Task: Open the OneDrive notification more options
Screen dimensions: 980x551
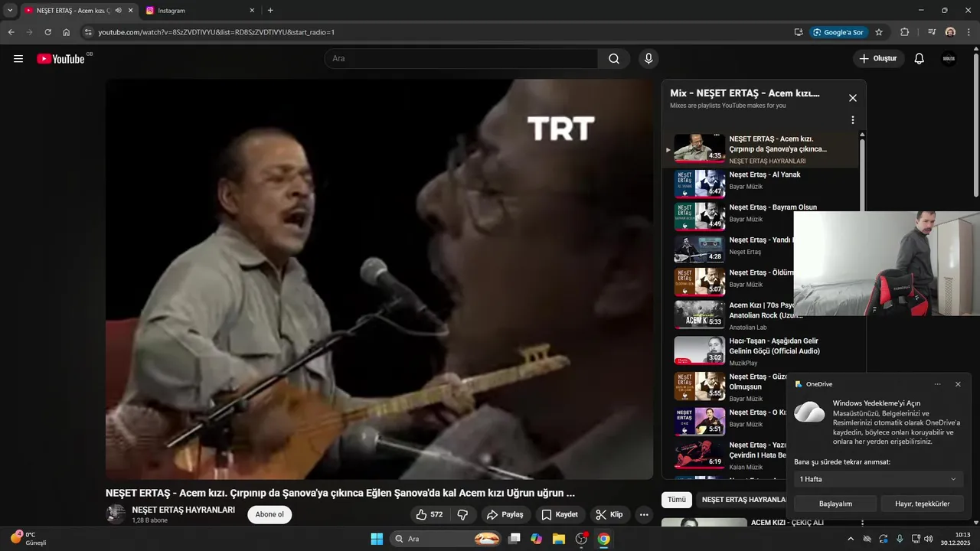Action: pyautogui.click(x=938, y=384)
